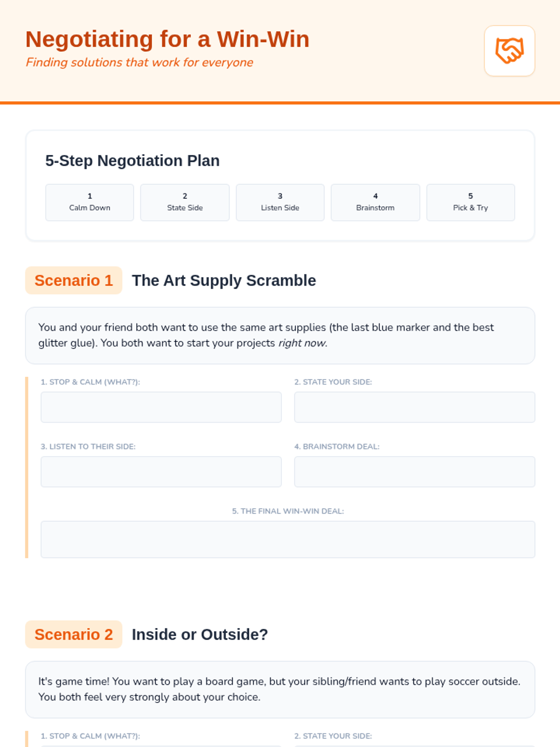Click Scenario 1 Listen to Their Side field
Image resolution: width=560 pixels, height=747 pixels.
[161, 472]
